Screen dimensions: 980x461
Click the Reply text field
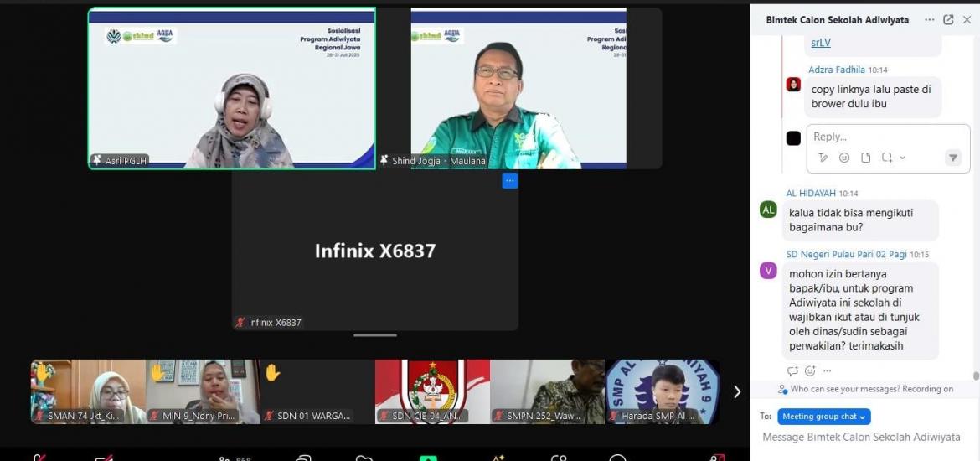pyautogui.click(x=879, y=137)
